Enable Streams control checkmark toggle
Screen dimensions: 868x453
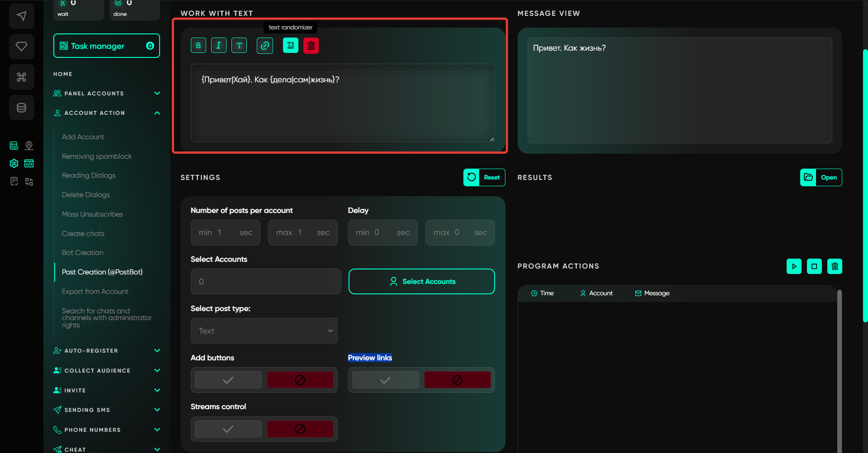(228, 429)
